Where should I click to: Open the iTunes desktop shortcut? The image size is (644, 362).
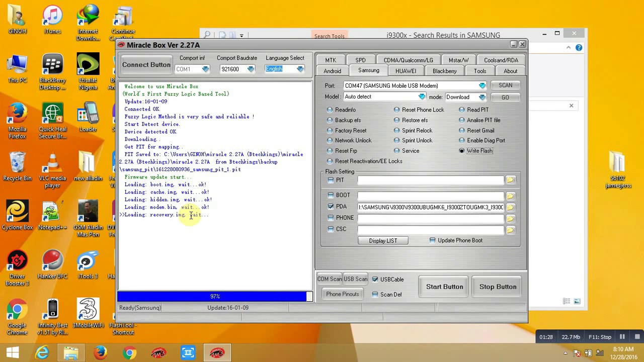[52, 20]
